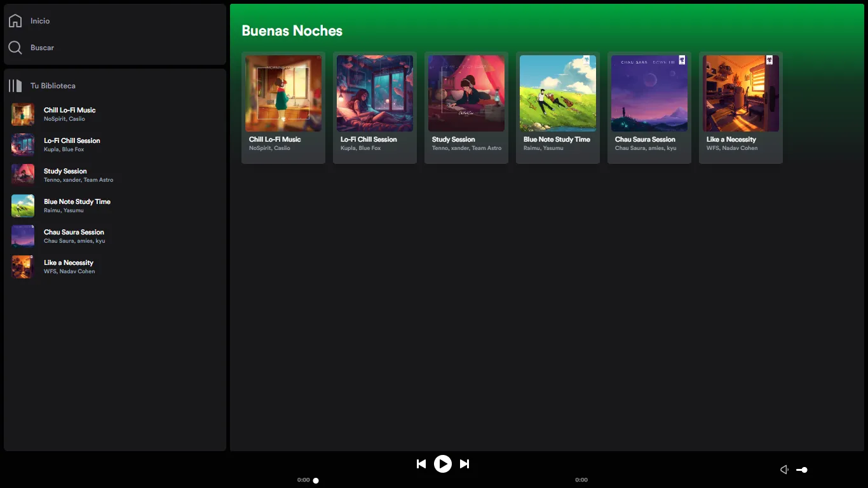Click 'Tenno, xander, Team Astro' text in the card
868x488 pixels.
466,148
